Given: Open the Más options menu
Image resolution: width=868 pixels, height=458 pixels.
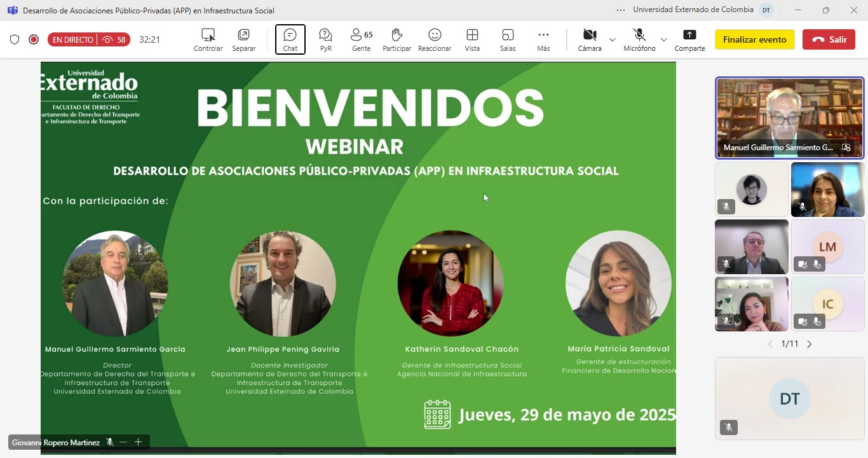Looking at the screenshot, I should [543, 39].
